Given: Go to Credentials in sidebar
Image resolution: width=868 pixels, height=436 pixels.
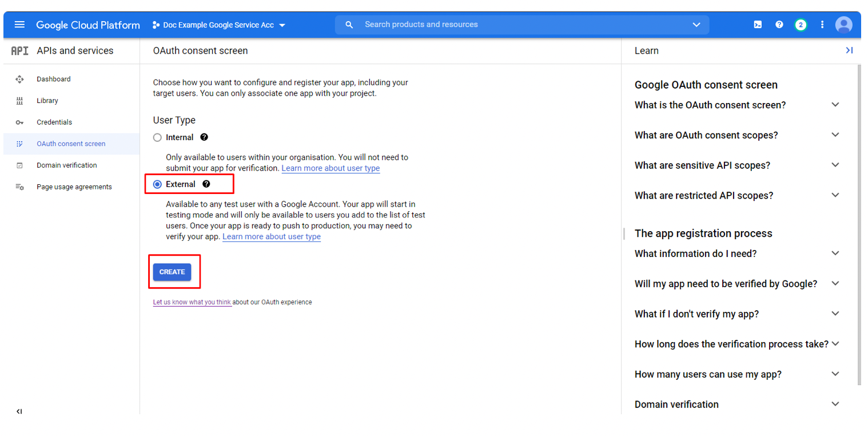Looking at the screenshot, I should (x=54, y=122).
